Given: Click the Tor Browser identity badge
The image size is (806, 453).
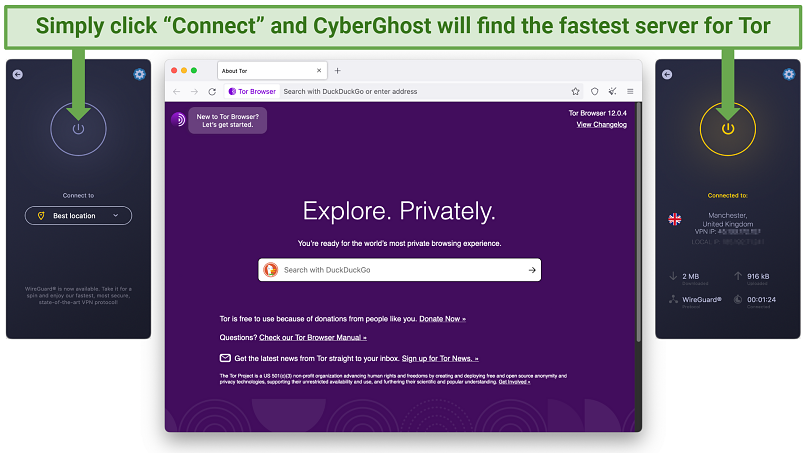Looking at the screenshot, I should pos(252,92).
